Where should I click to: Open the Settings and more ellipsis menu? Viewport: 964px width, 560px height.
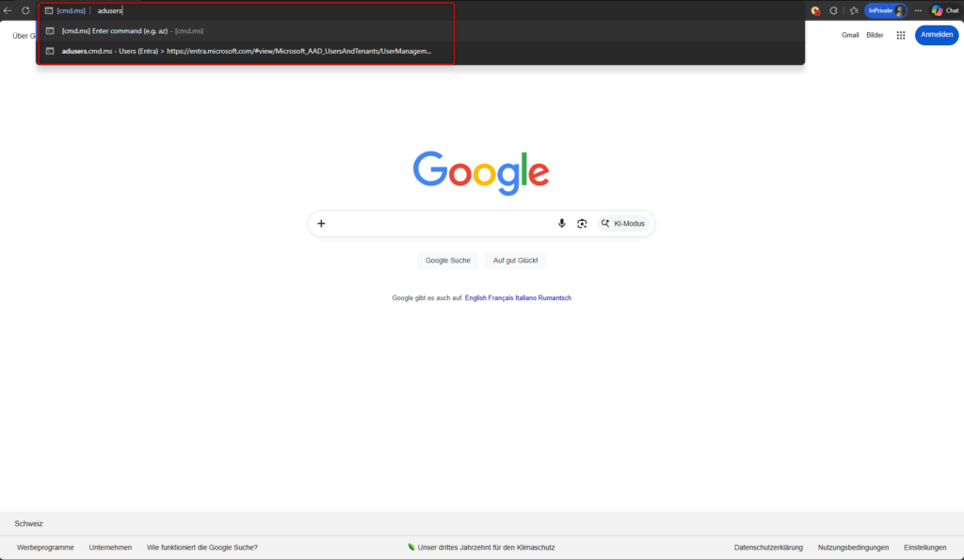(x=918, y=10)
